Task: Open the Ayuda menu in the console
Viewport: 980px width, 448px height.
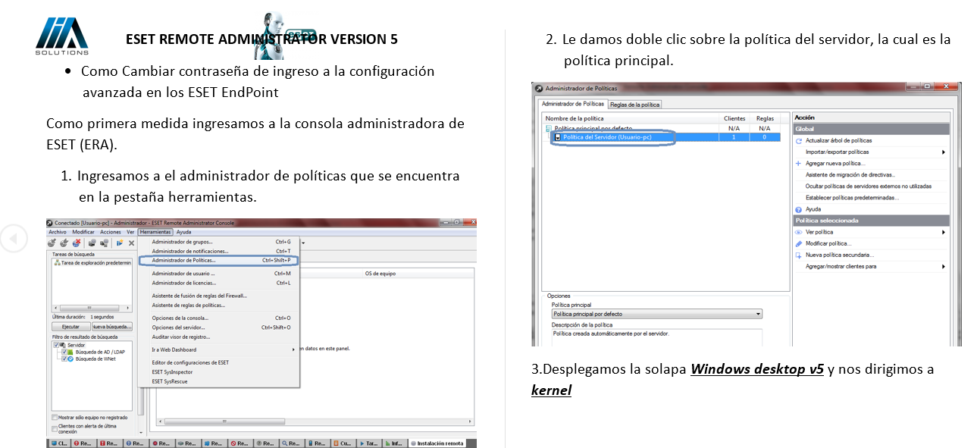Action: pyautogui.click(x=184, y=232)
